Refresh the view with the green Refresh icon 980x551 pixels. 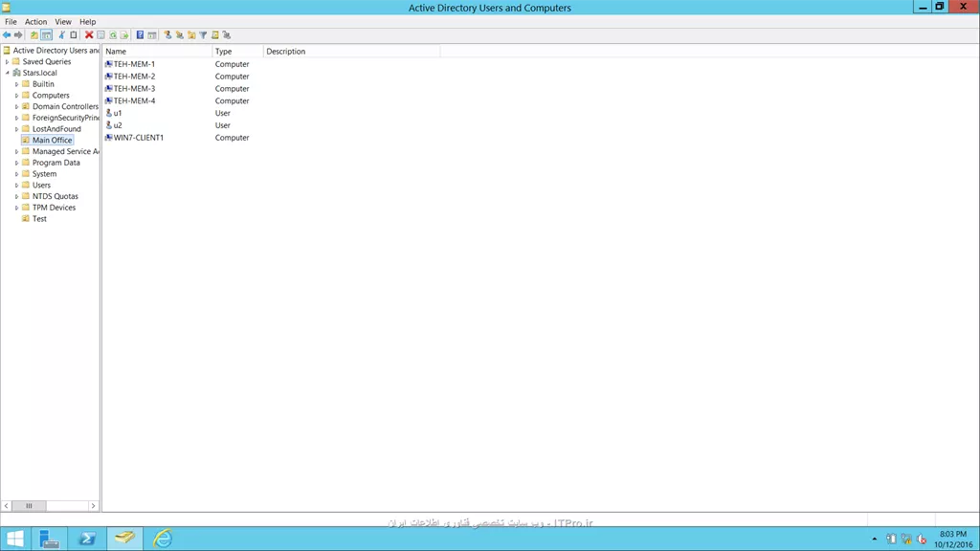click(113, 35)
